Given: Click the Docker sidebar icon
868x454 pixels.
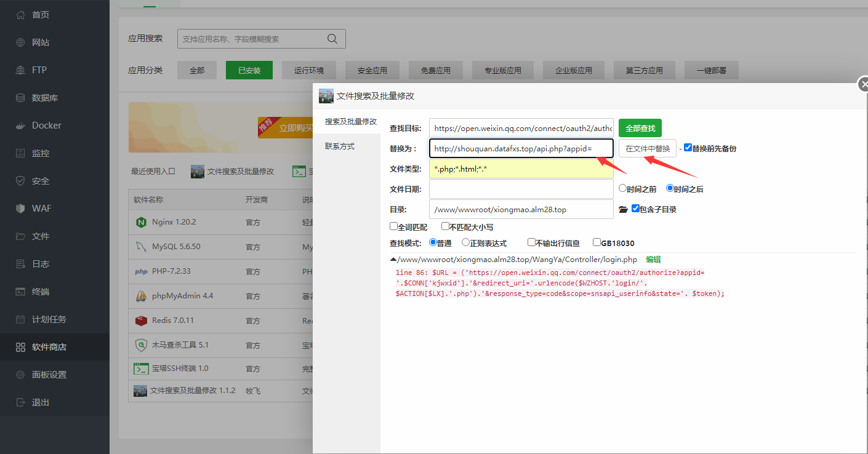Looking at the screenshot, I should 20,125.
